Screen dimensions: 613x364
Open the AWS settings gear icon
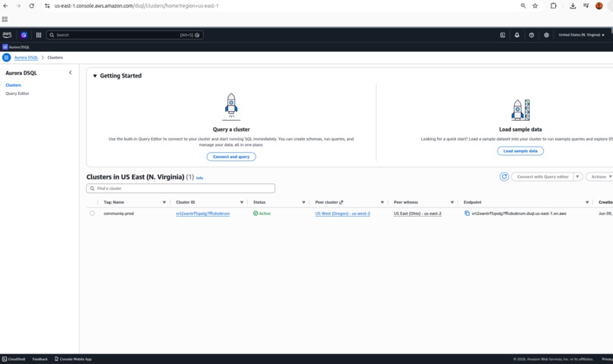tap(546, 35)
